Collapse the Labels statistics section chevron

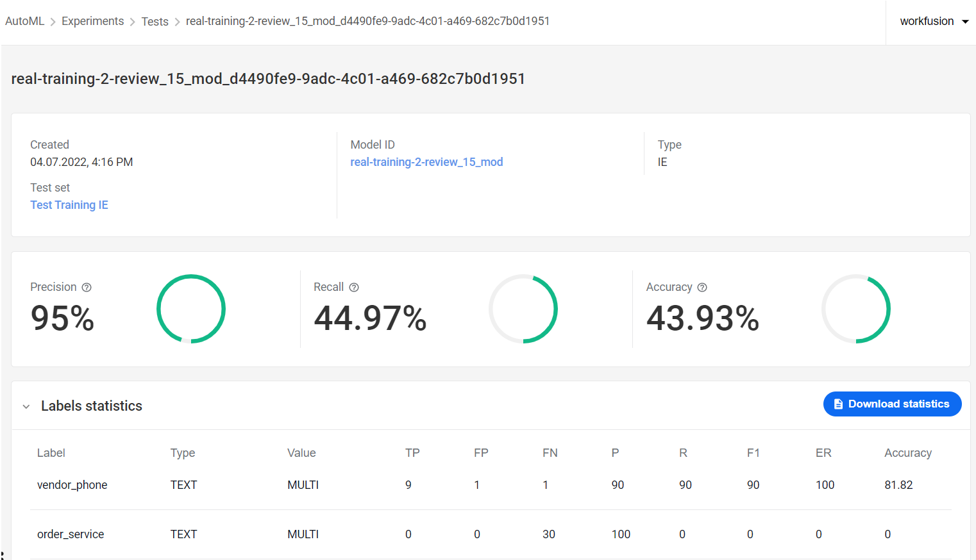pos(26,407)
